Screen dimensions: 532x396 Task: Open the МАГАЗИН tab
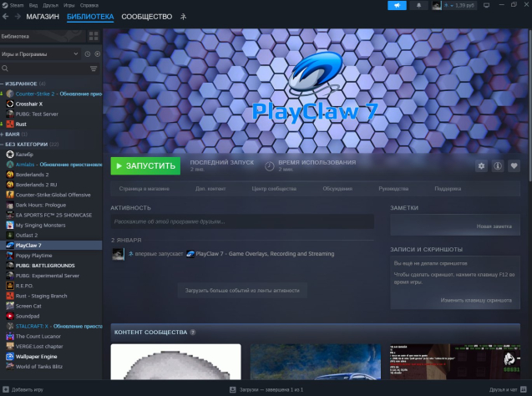[43, 17]
